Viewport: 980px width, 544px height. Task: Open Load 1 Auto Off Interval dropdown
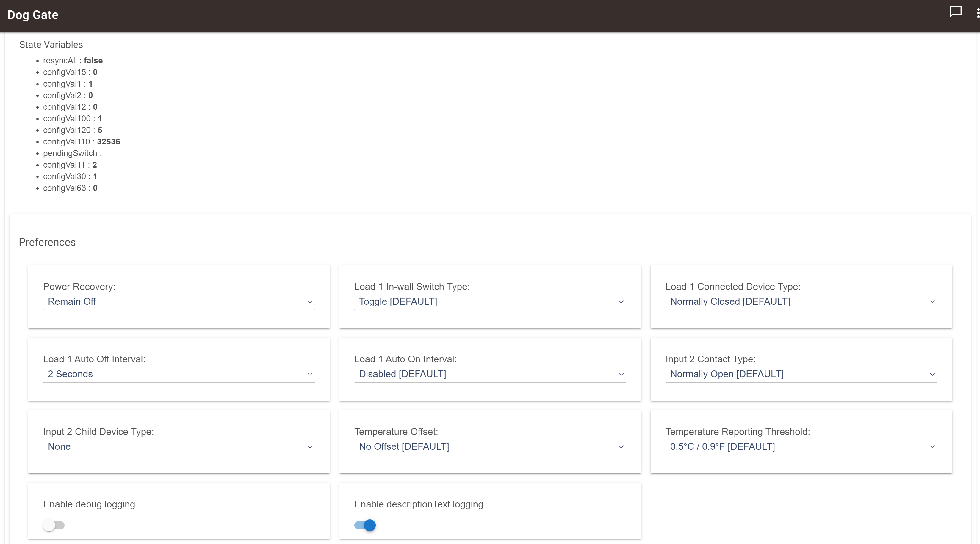point(179,374)
